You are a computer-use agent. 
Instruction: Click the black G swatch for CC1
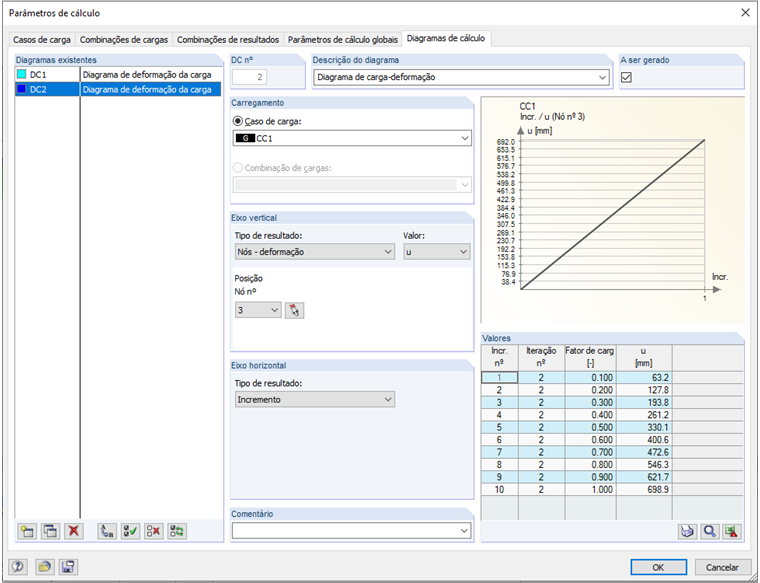click(245, 138)
